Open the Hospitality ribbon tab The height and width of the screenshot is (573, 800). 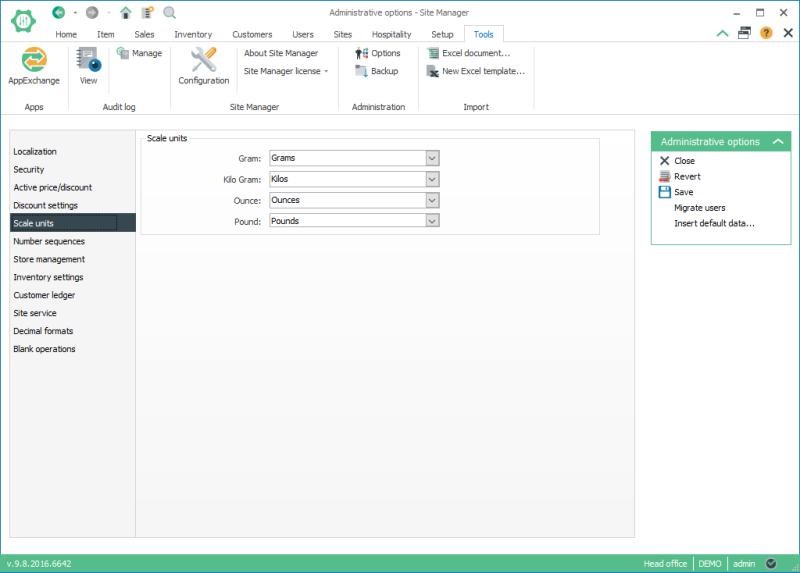391,34
